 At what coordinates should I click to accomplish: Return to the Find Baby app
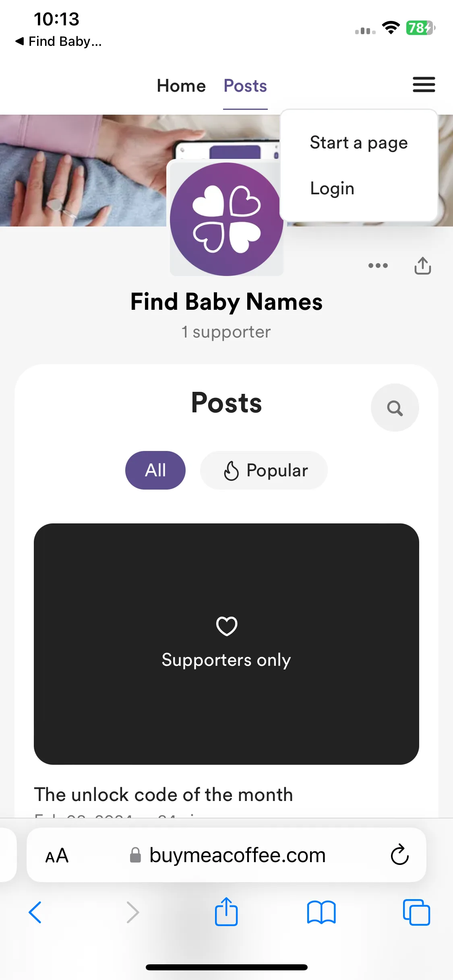pos(59,41)
